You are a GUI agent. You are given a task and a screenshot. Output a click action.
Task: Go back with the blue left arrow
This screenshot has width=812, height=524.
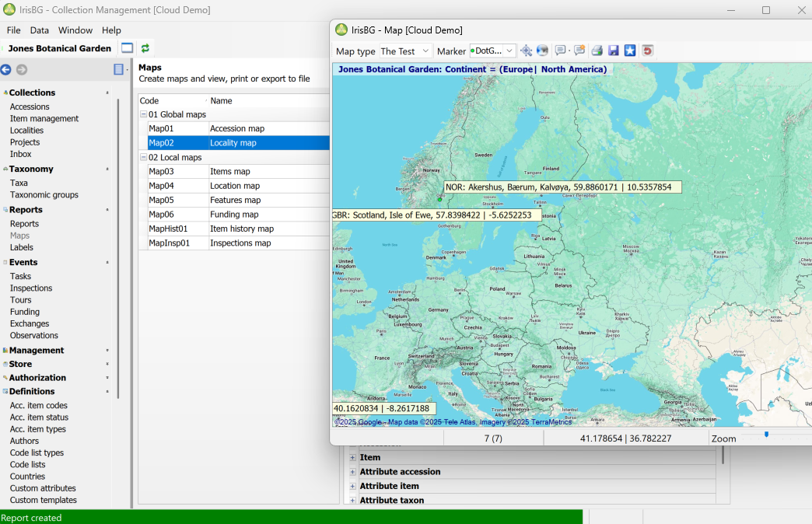point(6,69)
